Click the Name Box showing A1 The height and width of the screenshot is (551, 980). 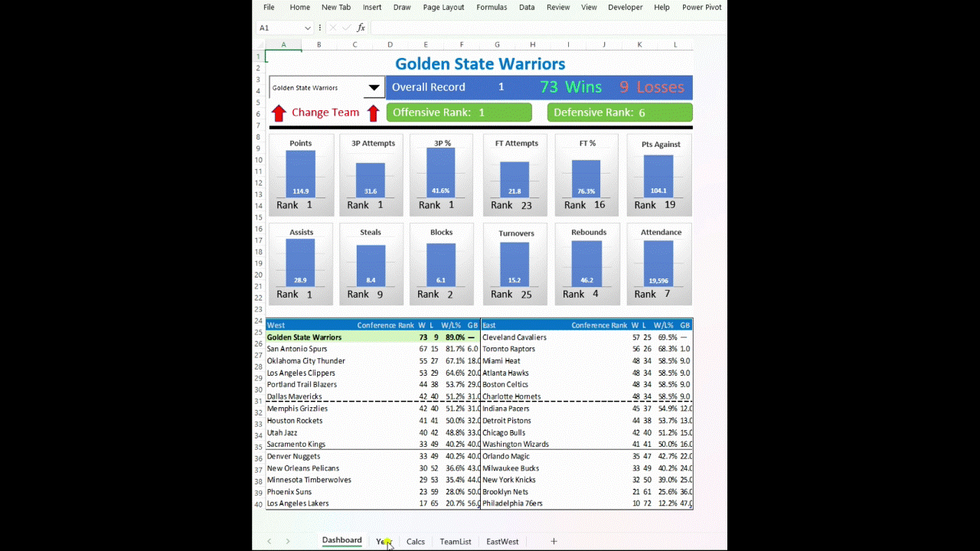click(x=280, y=28)
